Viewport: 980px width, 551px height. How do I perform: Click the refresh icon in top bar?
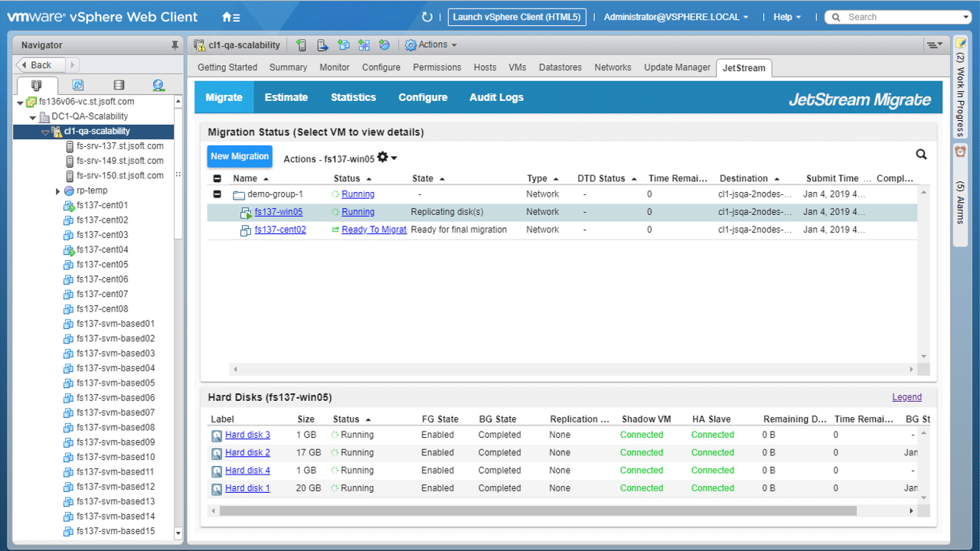click(x=427, y=17)
